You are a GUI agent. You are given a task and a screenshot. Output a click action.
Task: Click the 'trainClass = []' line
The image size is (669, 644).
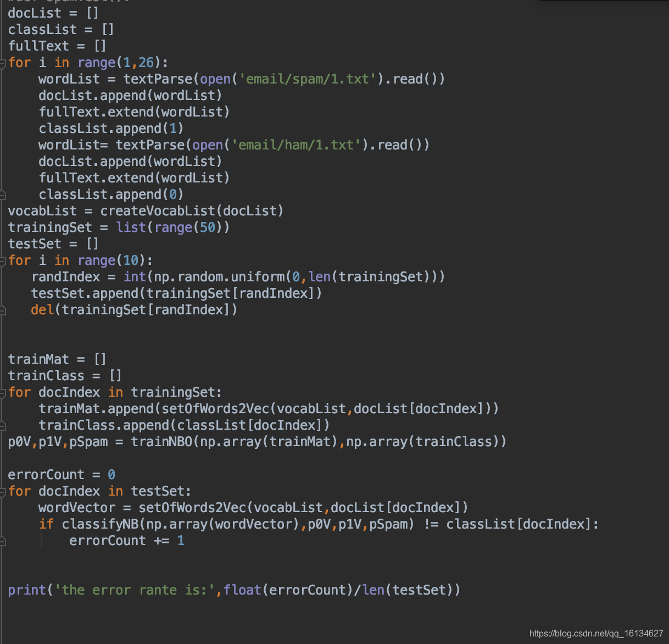click(x=65, y=376)
